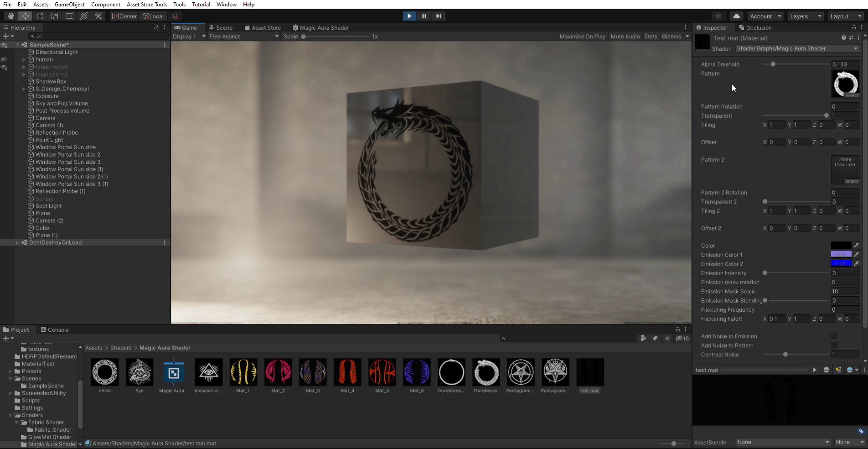868x449 pixels.
Task: Open the AssetBundle None dropdown
Action: (783, 442)
